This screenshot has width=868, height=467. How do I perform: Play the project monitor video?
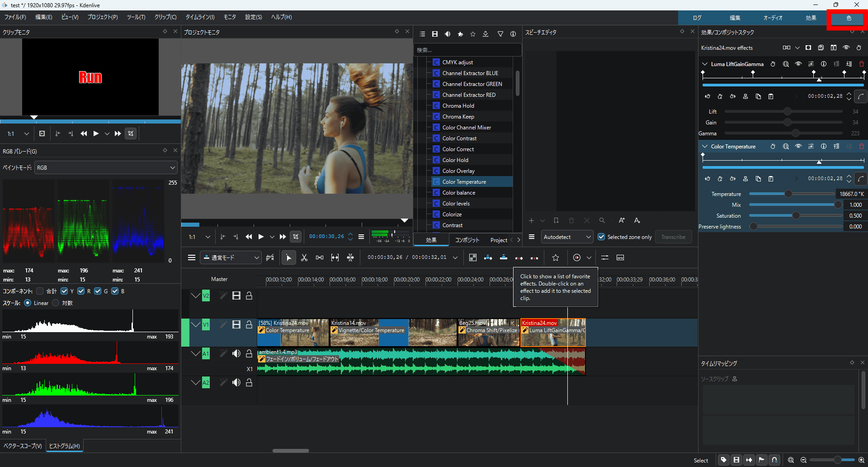pos(261,237)
